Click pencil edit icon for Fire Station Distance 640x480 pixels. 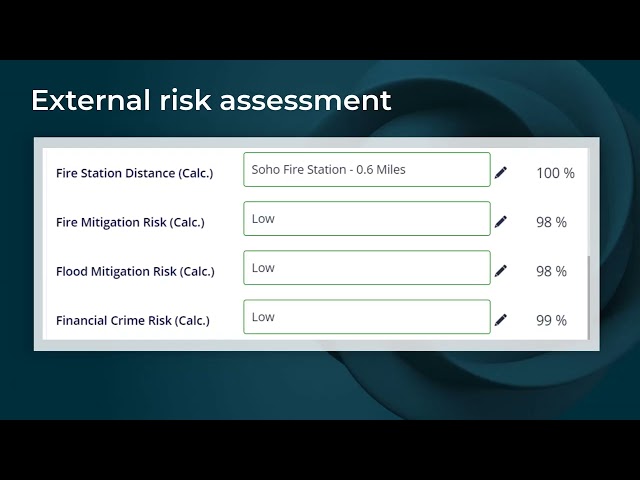[x=500, y=173]
